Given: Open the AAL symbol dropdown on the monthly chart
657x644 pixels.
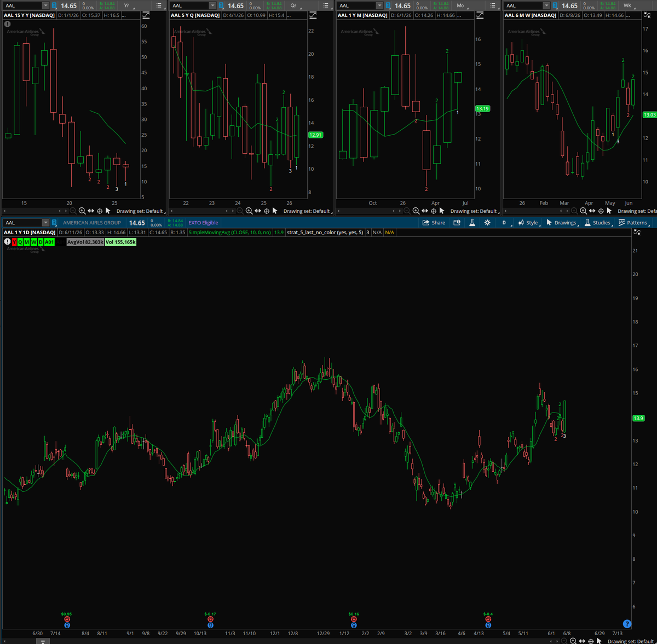Looking at the screenshot, I should pos(379,5).
